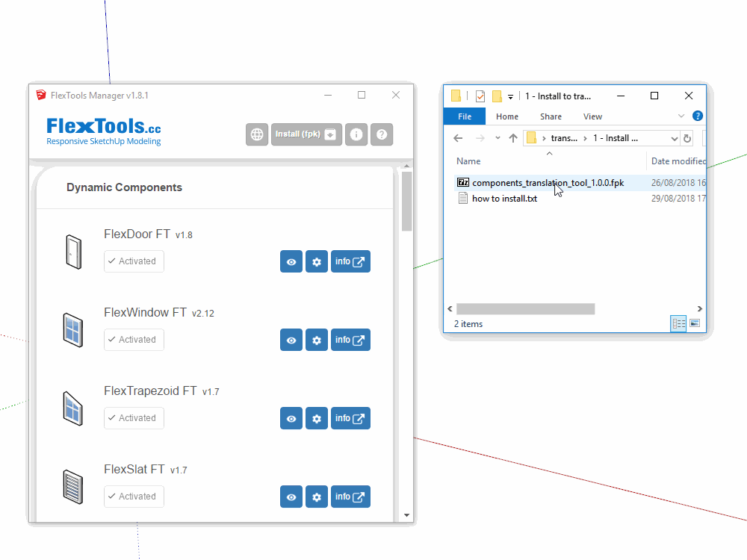Refresh the Explorer folder view
The image size is (747, 560).
point(687,139)
